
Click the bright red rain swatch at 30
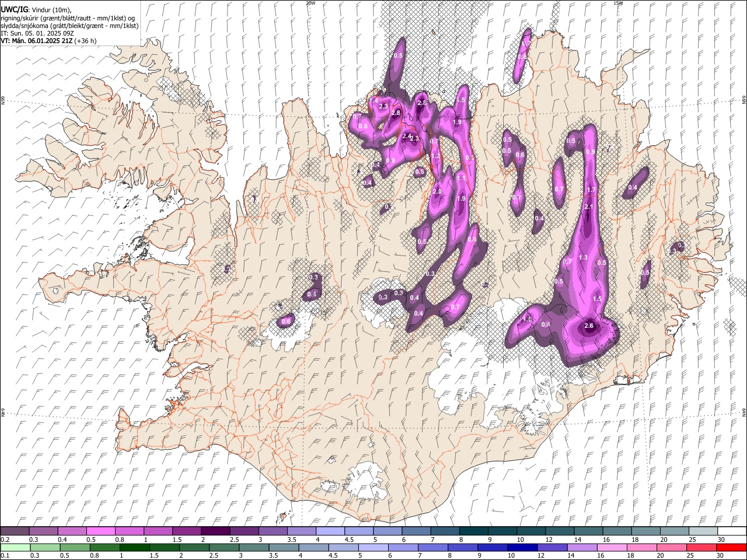click(x=731, y=547)
